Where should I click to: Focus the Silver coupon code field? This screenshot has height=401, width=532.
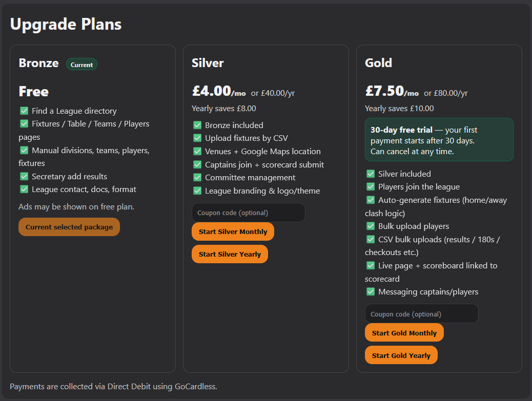point(248,213)
